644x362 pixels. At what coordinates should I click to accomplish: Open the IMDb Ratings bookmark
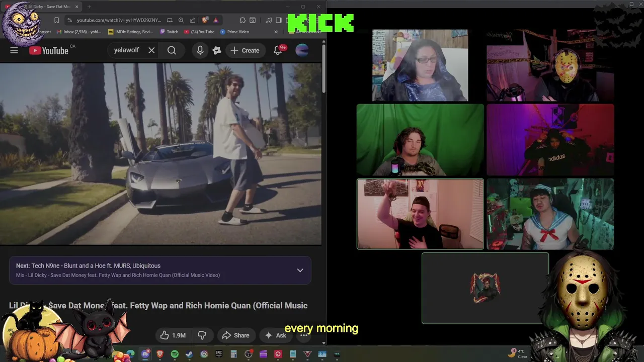(x=130, y=32)
